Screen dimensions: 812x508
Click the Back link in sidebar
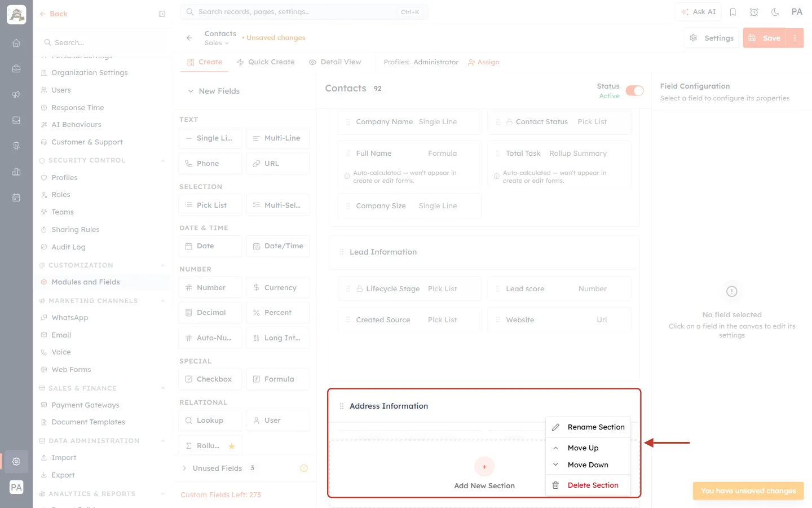[x=54, y=14]
